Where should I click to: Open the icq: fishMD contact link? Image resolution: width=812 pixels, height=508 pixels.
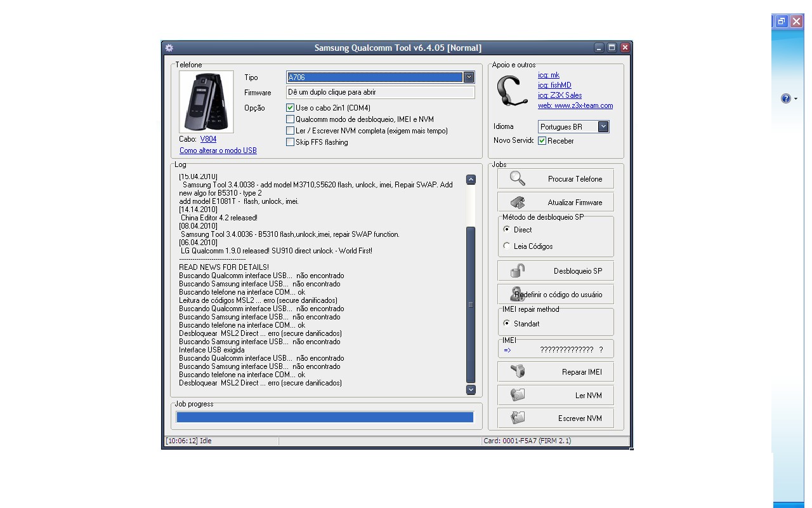[554, 85]
